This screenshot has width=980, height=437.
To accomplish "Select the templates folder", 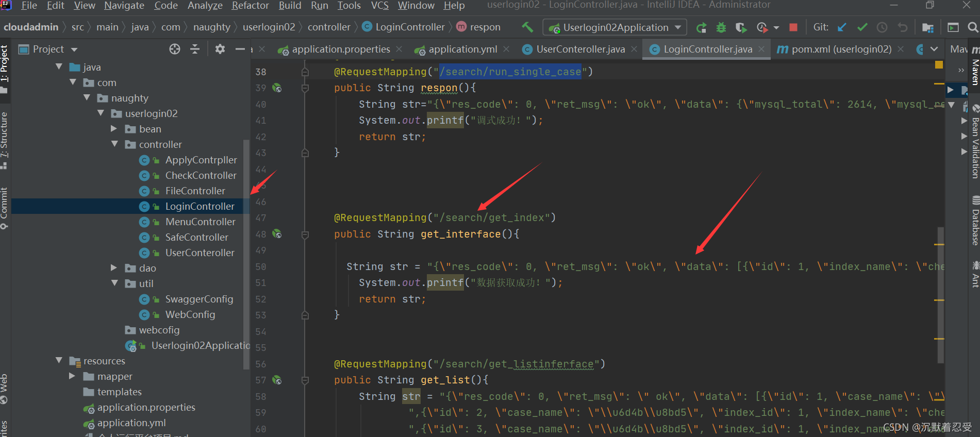I will click(119, 392).
